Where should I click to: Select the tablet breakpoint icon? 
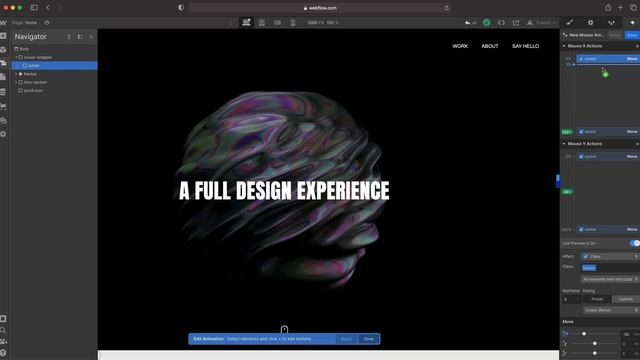(262, 22)
